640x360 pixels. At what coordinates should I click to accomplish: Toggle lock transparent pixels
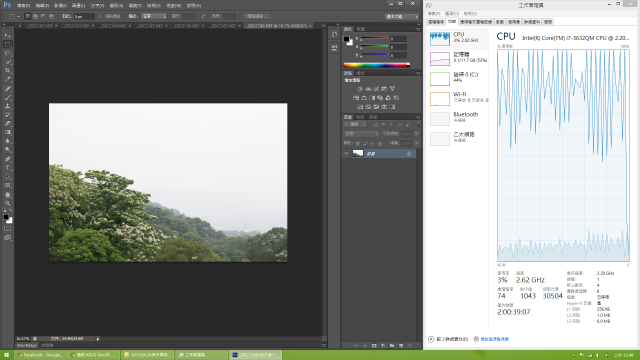[358, 143]
